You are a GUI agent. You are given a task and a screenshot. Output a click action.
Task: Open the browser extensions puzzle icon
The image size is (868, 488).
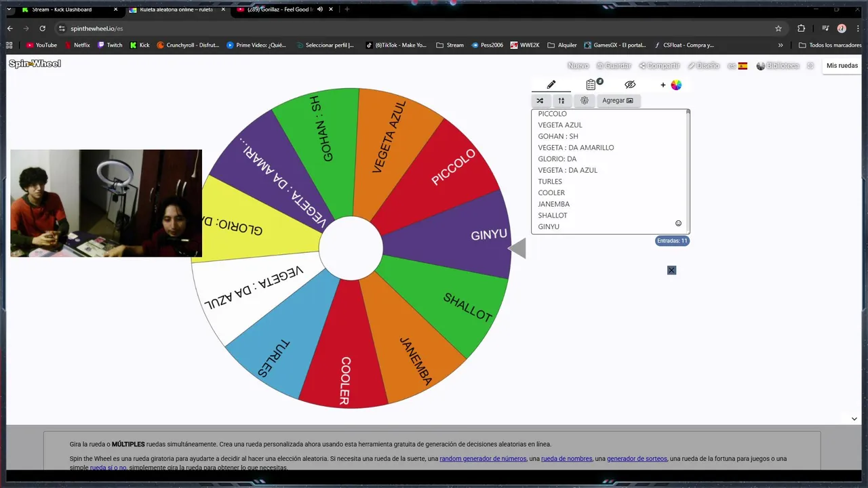pyautogui.click(x=801, y=28)
